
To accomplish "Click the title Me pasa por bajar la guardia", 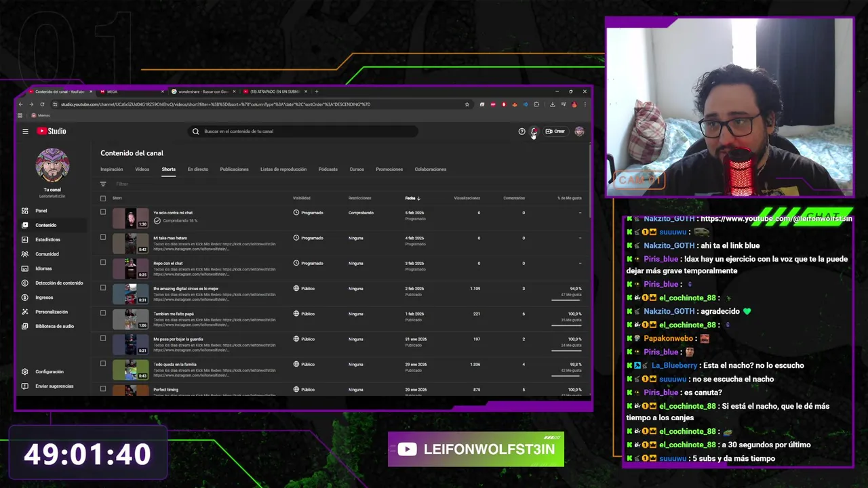I will [x=178, y=339].
